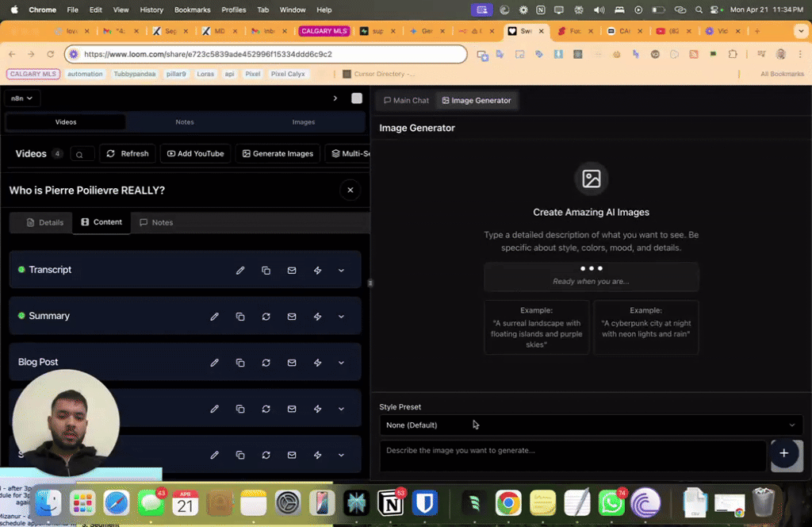Open the Profiles menu in menu bar
Viewport: 812px width, 527px height.
click(x=234, y=10)
